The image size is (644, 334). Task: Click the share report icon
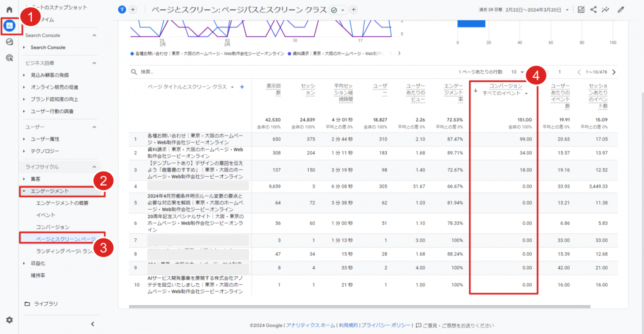click(x=593, y=9)
